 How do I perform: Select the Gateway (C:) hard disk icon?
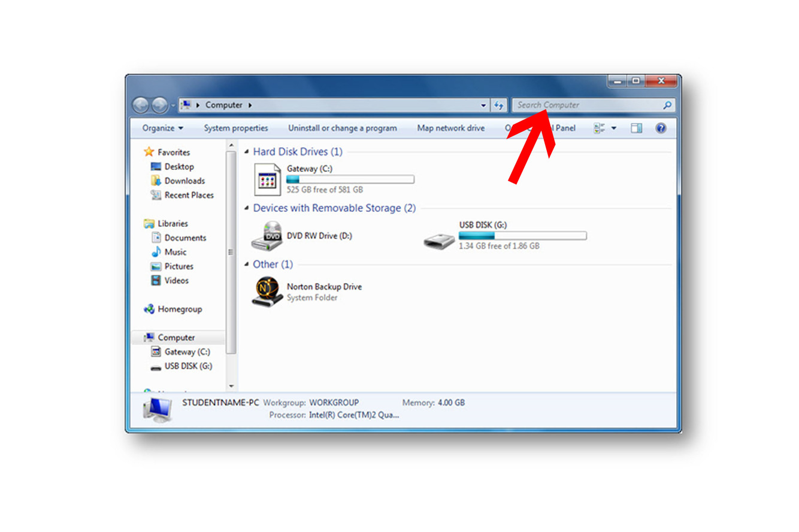(268, 179)
